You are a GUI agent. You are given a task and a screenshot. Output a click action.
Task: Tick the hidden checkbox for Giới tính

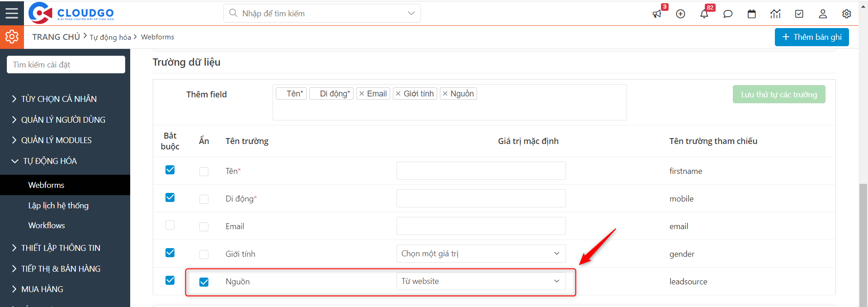204,254
